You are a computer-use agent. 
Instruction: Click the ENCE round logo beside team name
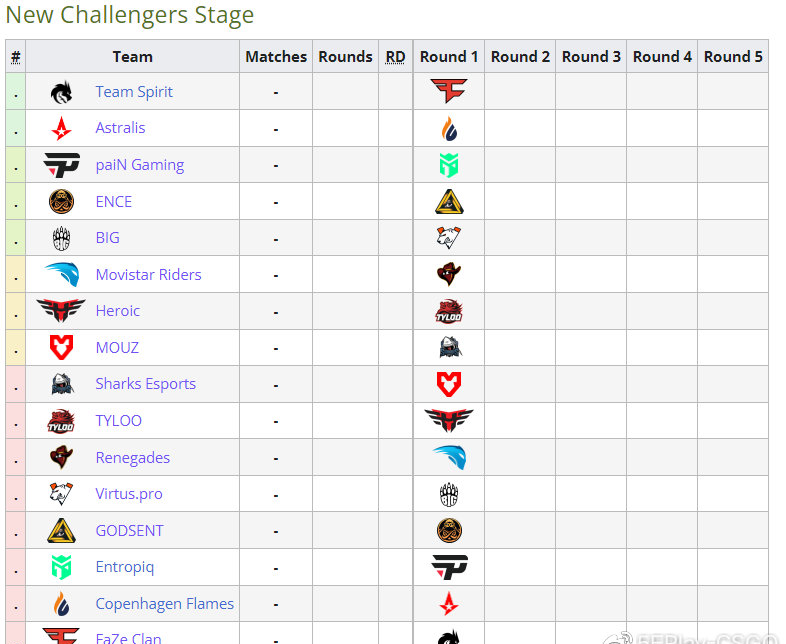(x=61, y=201)
